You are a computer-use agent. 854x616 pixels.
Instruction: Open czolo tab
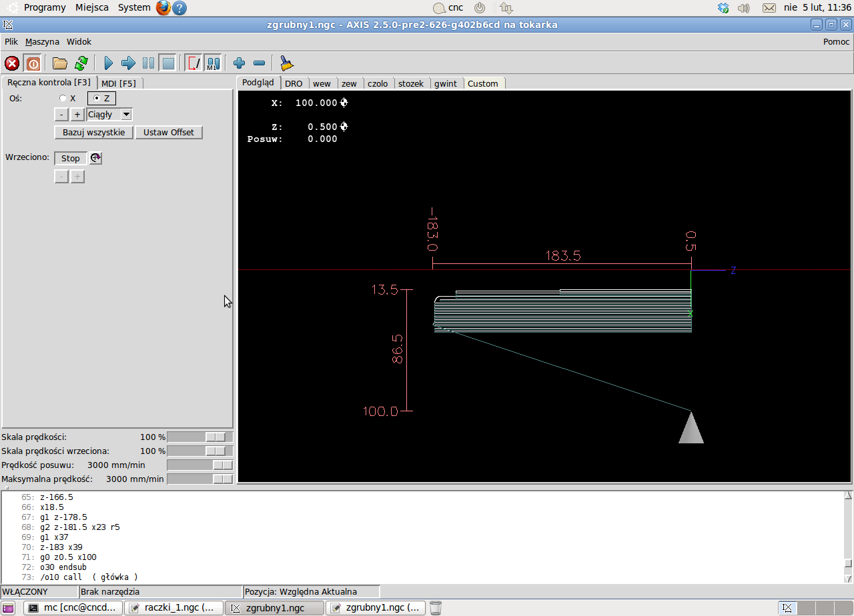click(x=378, y=83)
